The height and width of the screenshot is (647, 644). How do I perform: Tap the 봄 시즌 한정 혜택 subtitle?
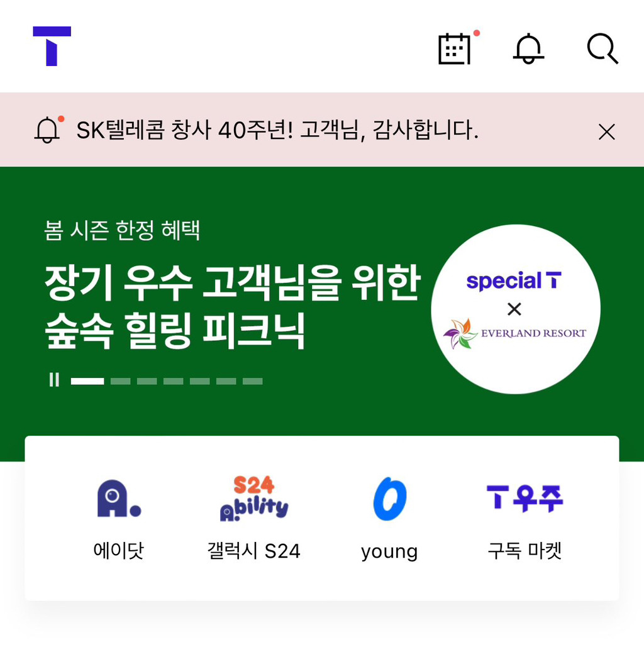122,230
